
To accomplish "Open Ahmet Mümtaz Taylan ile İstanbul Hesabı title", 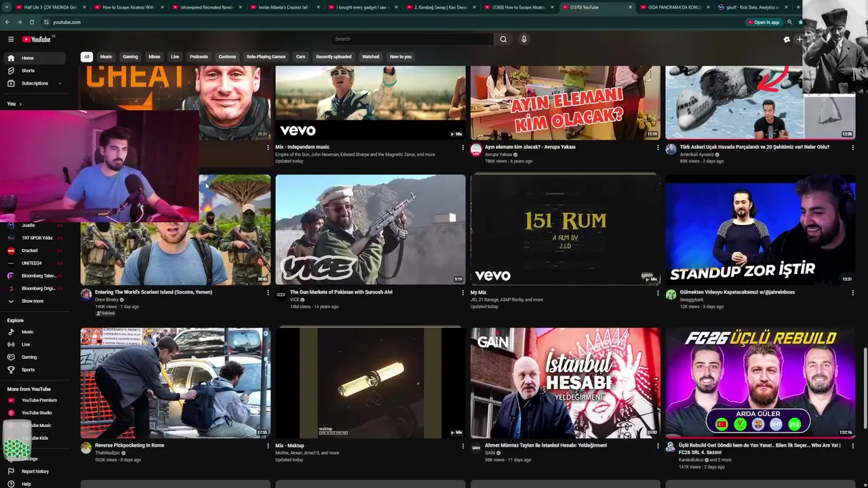I will pyautogui.click(x=546, y=445).
